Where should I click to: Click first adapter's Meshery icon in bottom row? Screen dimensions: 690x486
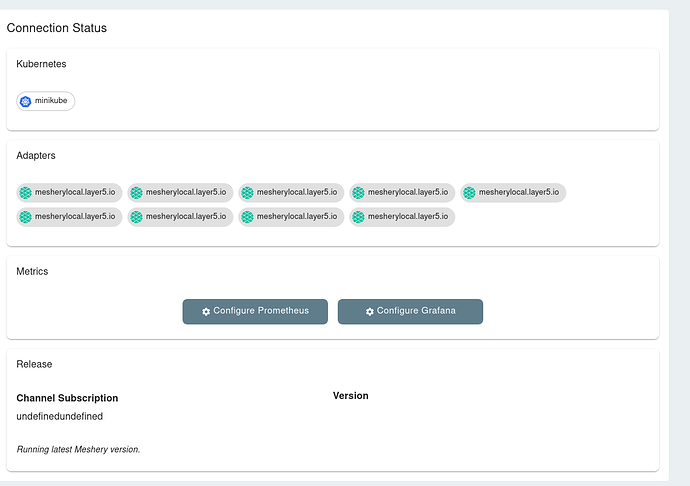[26, 217]
